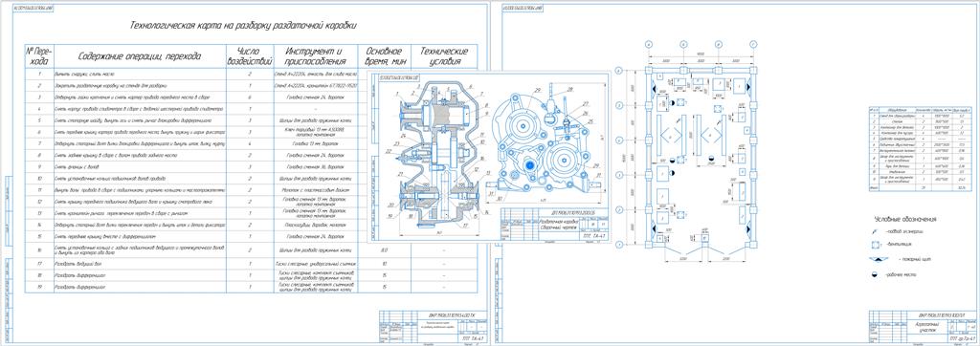Select row 10 of the operations table
The width and height of the screenshot is (980, 346).
[251, 179]
